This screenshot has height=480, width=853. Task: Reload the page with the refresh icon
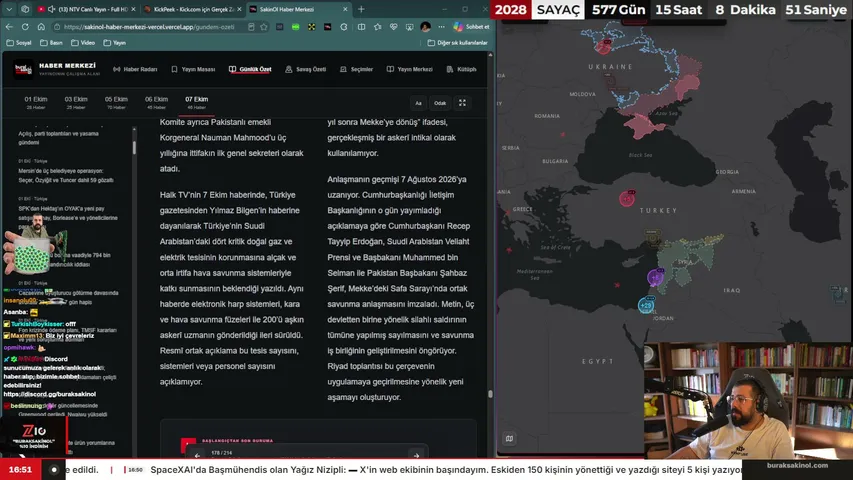(x=25, y=27)
